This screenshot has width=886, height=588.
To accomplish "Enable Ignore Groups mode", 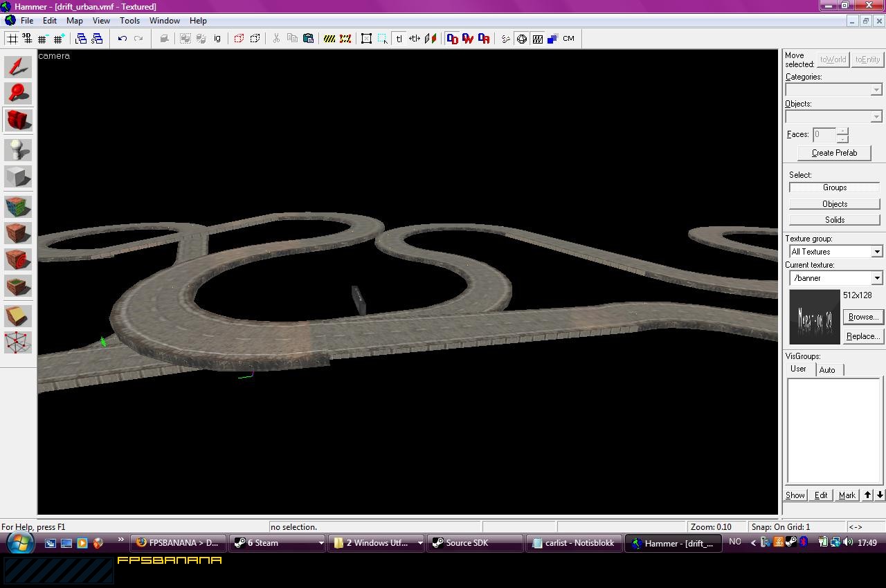I will [217, 39].
